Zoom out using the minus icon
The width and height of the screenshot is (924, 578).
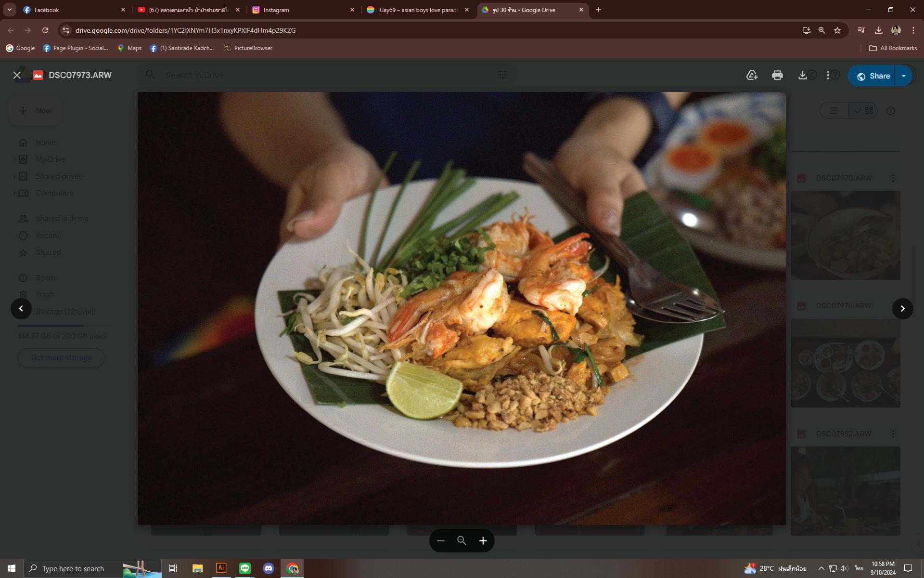point(440,541)
